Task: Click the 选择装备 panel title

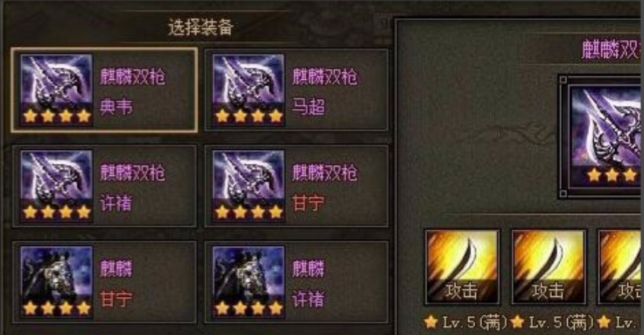Action: pyautogui.click(x=201, y=27)
